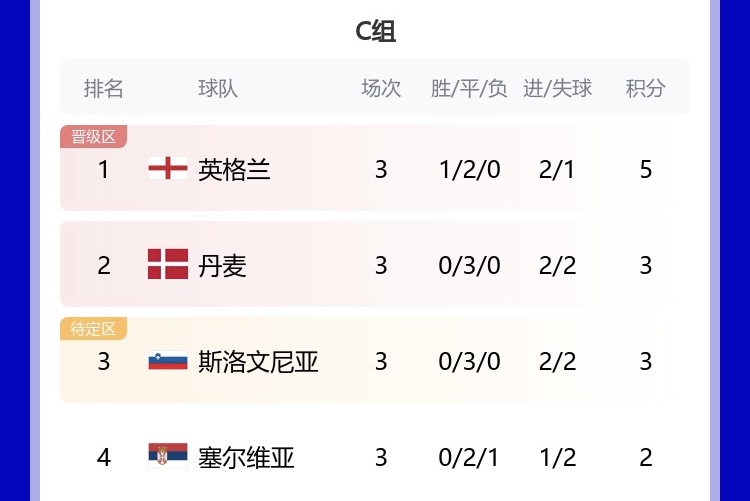This screenshot has height=501, width=750.
Task: Click the England flag icon
Action: coord(168,169)
